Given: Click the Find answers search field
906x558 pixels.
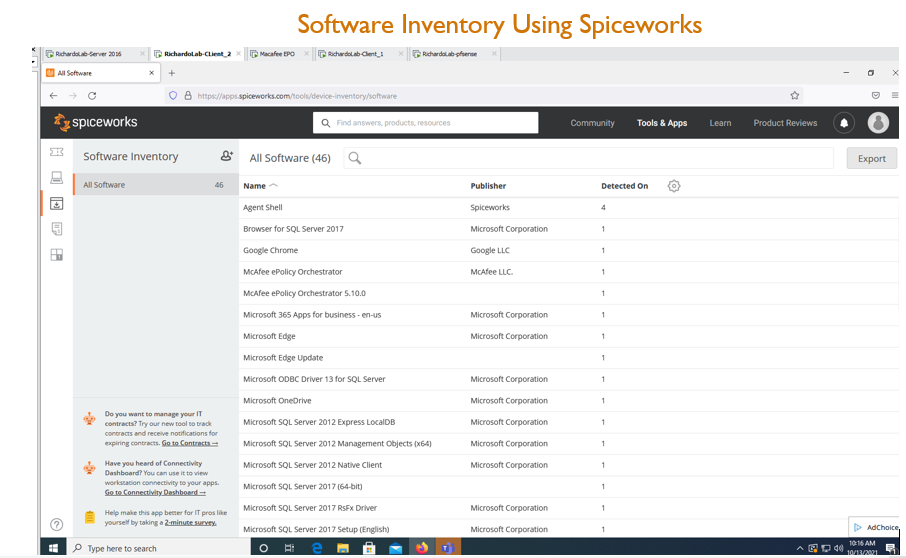Looking at the screenshot, I should [425, 122].
